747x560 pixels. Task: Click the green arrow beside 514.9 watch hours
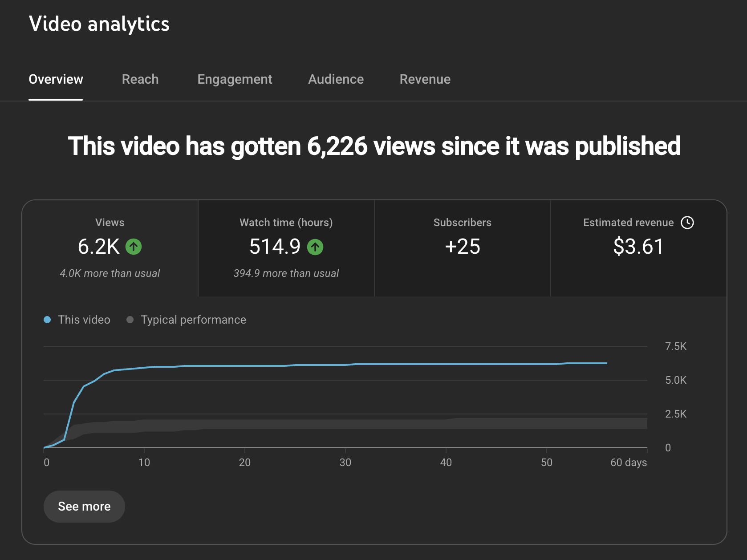pos(315,248)
